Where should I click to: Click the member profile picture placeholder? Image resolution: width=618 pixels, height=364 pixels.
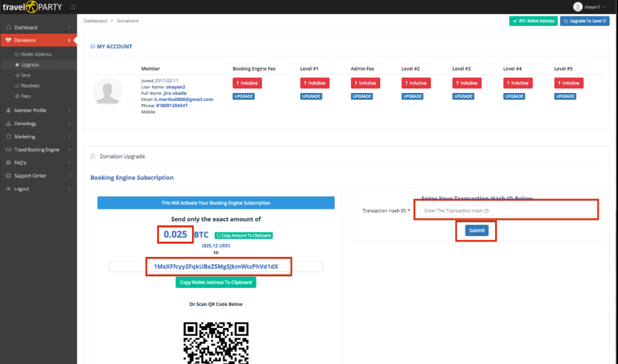[x=107, y=92]
